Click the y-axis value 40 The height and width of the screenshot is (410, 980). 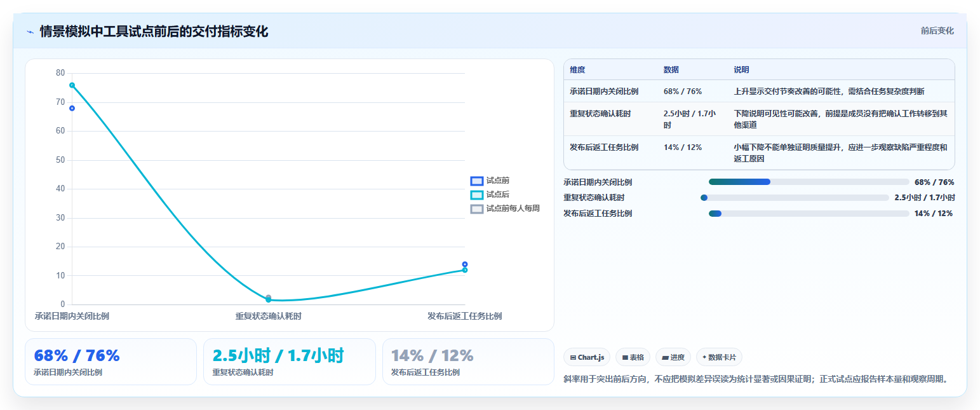pyautogui.click(x=60, y=189)
